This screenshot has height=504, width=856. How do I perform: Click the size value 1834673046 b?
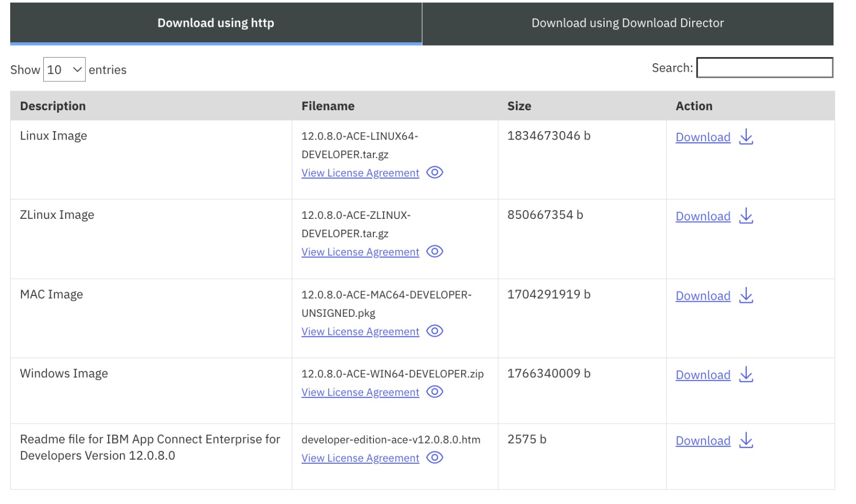[549, 136]
